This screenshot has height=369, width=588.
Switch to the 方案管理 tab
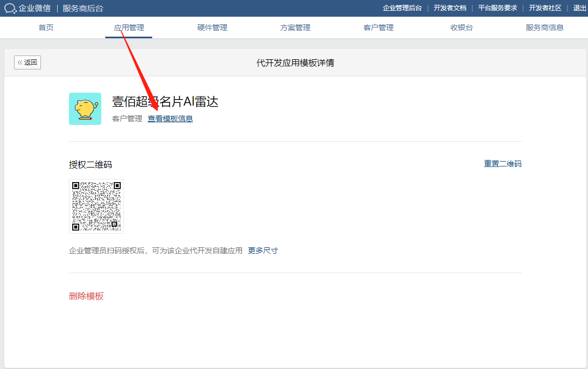click(x=295, y=27)
